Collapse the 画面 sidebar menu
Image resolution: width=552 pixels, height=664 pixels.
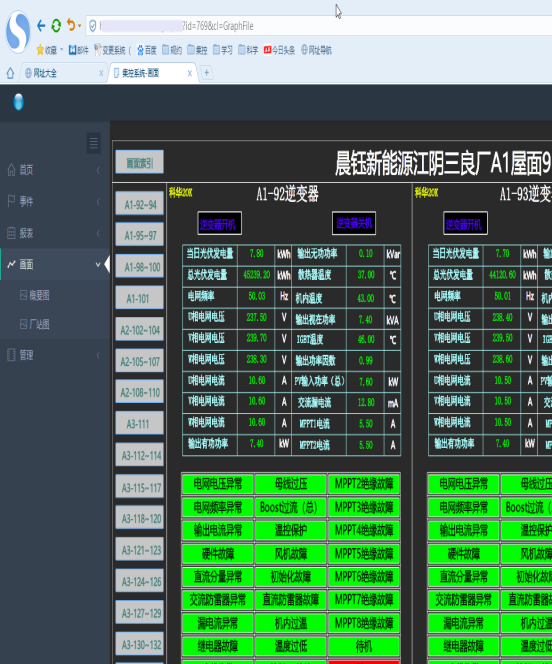(55, 265)
